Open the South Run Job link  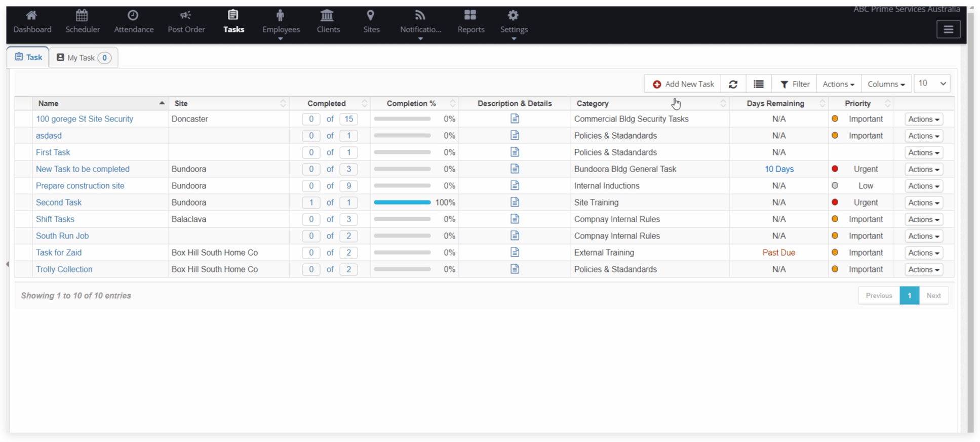(62, 236)
